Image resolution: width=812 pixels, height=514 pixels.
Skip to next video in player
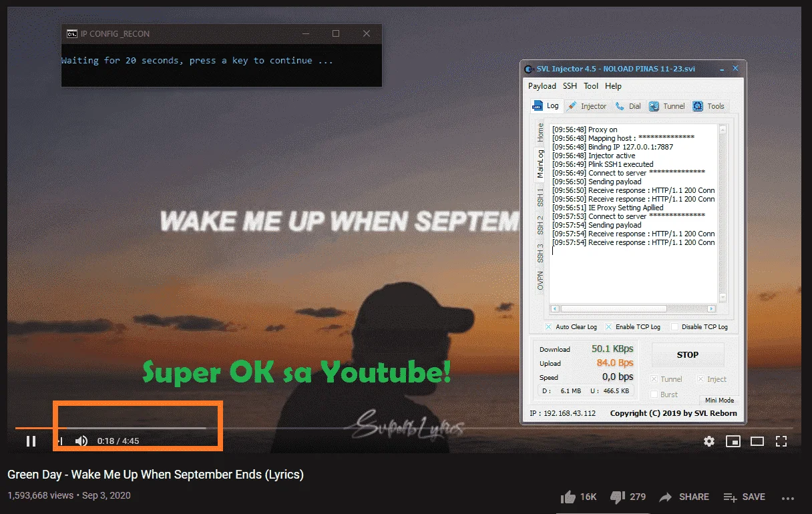59,441
